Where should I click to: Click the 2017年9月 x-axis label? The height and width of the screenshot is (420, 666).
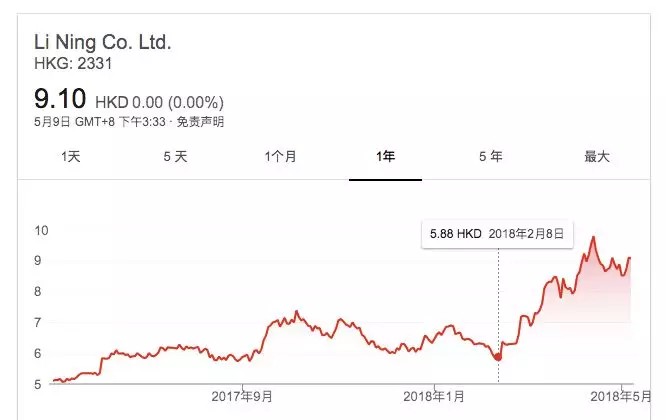(x=242, y=396)
